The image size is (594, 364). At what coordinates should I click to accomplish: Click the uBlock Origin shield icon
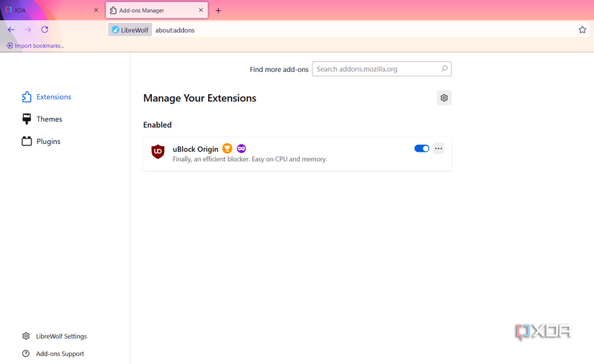[158, 152]
